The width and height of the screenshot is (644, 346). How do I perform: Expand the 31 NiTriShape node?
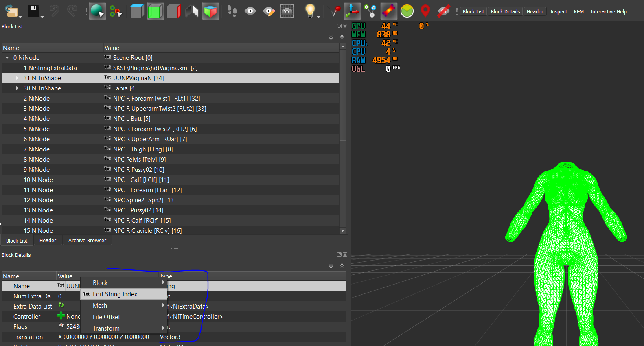(17, 78)
